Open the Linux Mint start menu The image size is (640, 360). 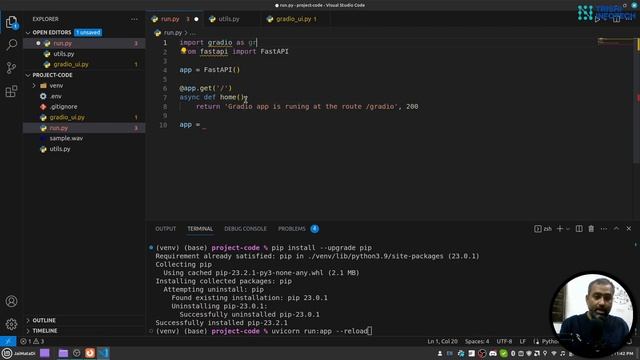(7, 353)
